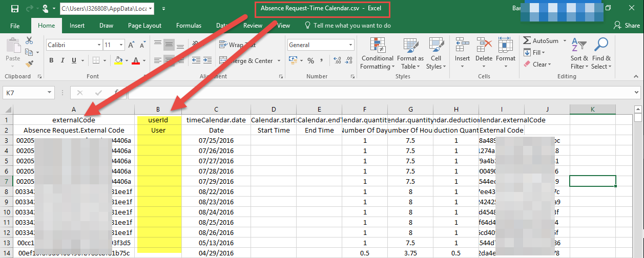Click the AutoSum sigma icon
Viewport: 644px width, 258px height.
point(527,40)
